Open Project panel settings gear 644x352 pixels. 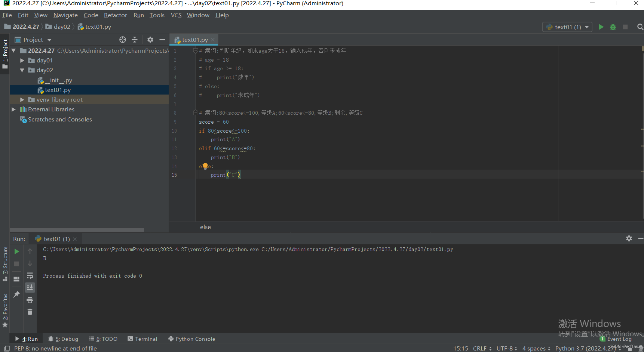150,40
